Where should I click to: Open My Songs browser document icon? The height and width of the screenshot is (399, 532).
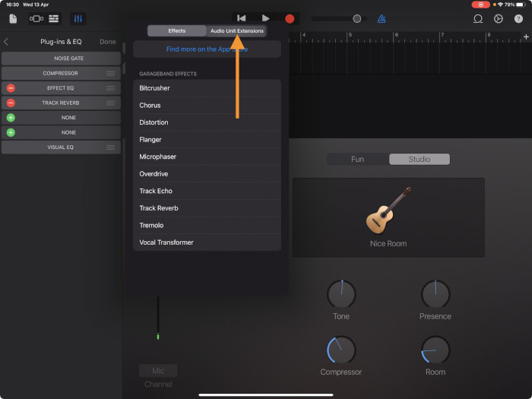pos(13,18)
